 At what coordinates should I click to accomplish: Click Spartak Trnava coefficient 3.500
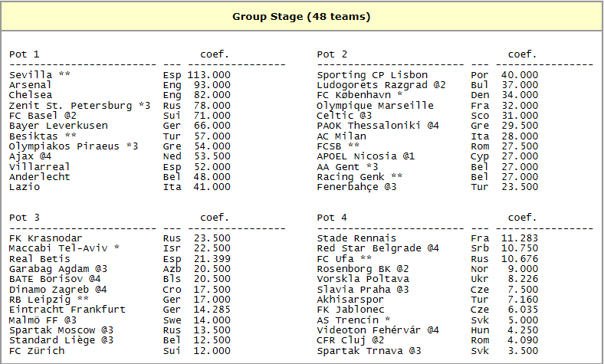523,350
